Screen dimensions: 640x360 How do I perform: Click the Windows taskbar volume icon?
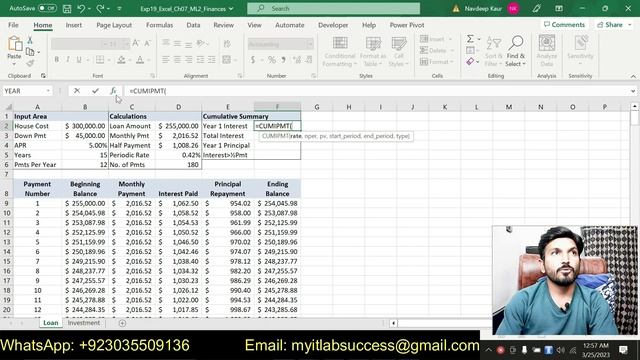click(560, 350)
